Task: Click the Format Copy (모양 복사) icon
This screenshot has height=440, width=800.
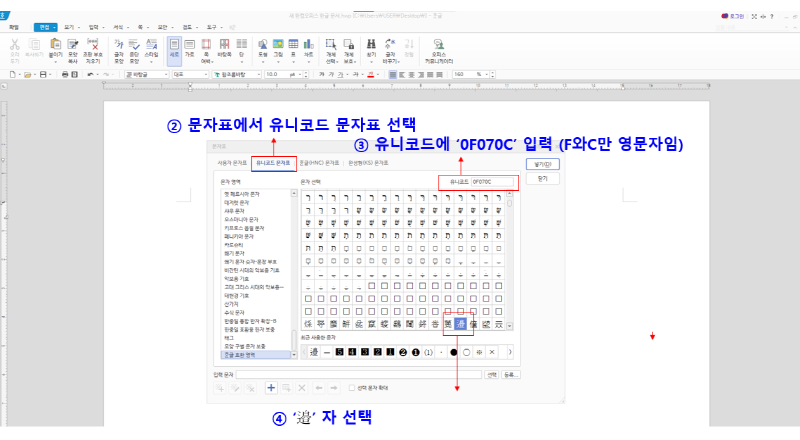Action: coord(73,44)
